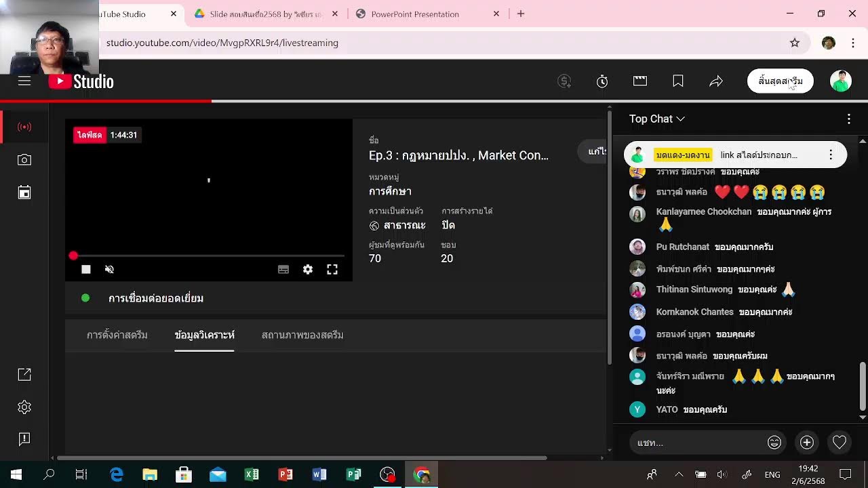Click the chat panel vertical scrollbar

863,386
